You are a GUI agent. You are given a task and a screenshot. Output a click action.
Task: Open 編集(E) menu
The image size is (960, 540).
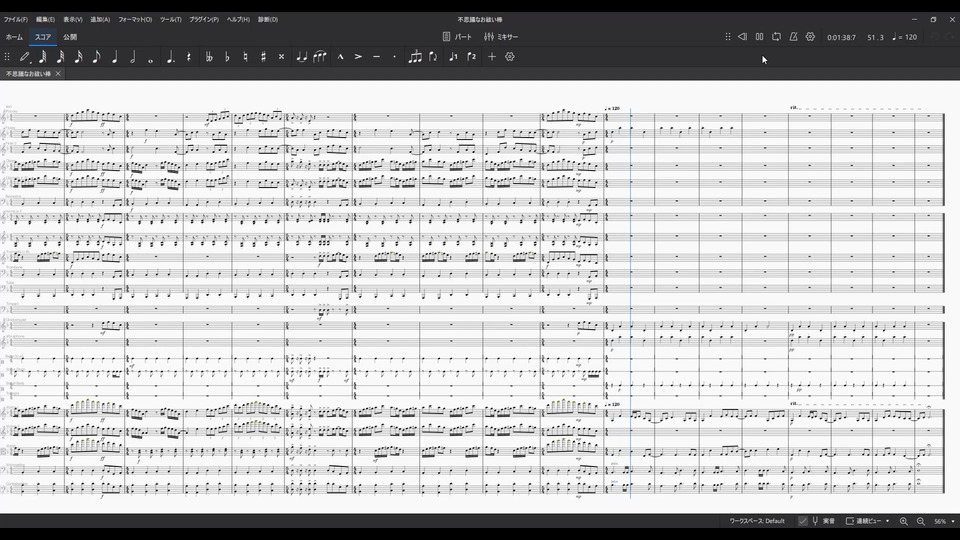click(45, 20)
